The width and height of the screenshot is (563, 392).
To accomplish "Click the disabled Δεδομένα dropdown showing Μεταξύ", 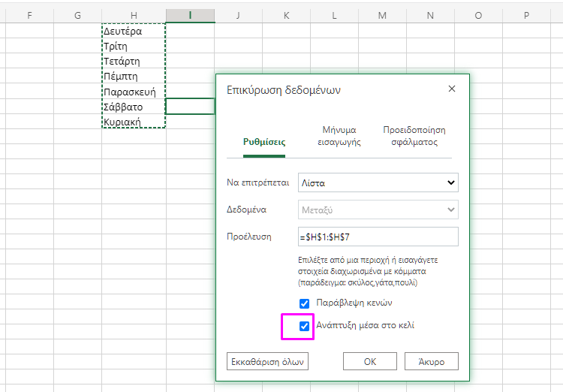I will (378, 210).
